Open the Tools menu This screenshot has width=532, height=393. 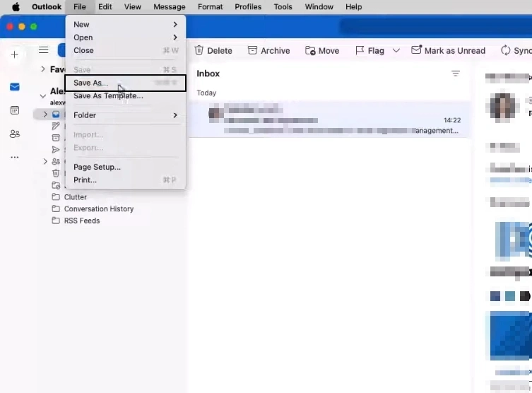(x=283, y=7)
